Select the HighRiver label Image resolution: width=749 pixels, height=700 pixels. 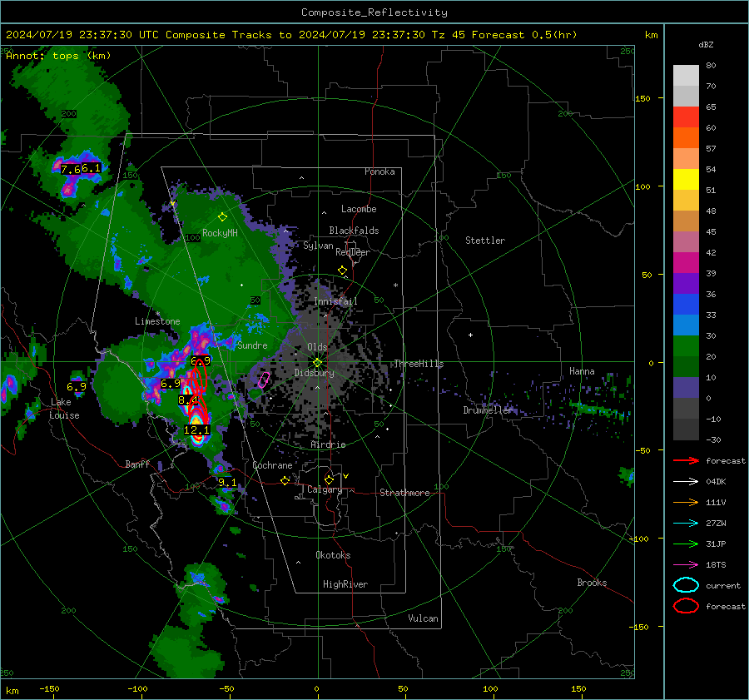[x=345, y=584]
